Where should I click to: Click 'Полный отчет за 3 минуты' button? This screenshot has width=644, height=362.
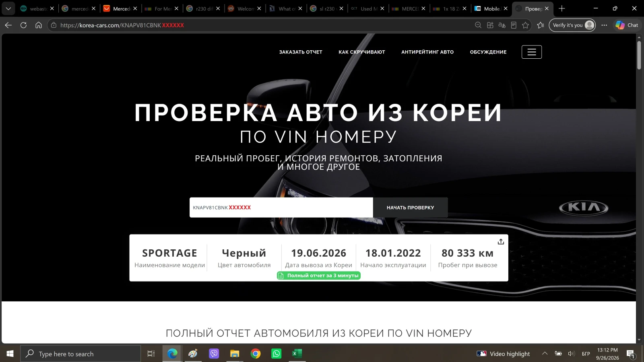pyautogui.click(x=319, y=276)
